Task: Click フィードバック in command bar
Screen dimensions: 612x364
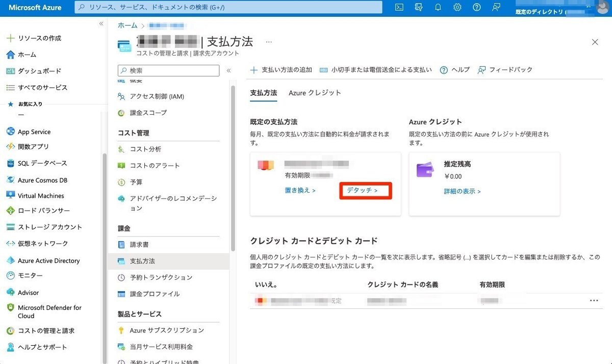Action: click(505, 70)
